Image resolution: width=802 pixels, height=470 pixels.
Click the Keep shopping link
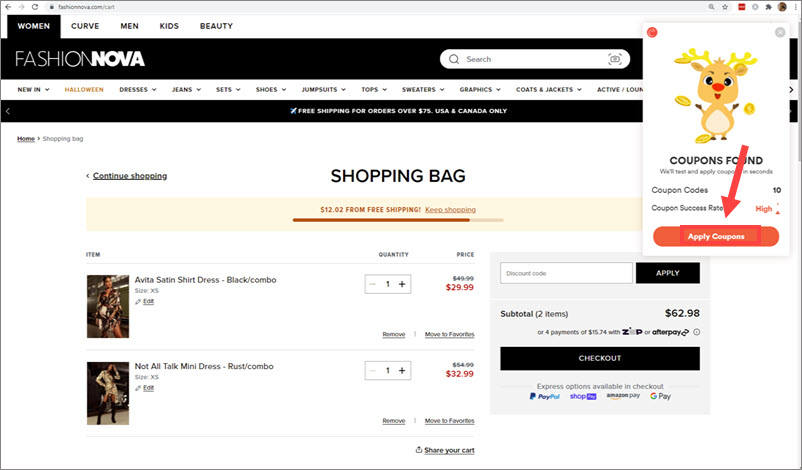coord(450,210)
